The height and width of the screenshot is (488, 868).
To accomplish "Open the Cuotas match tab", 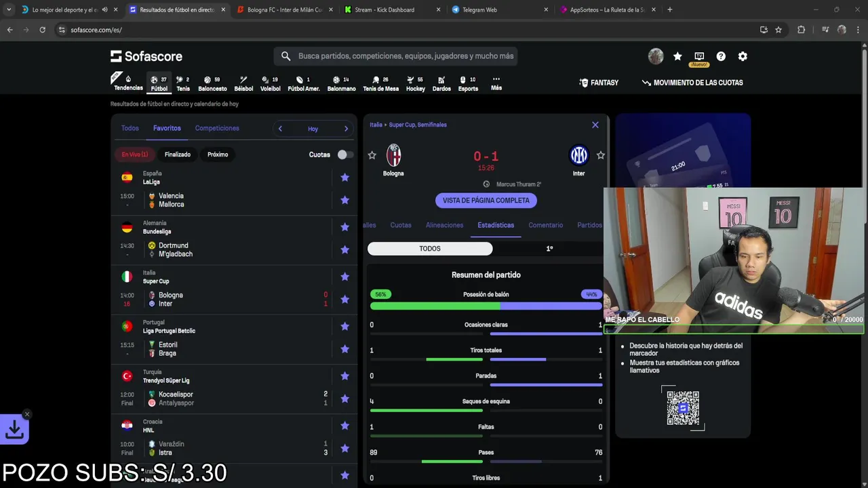I will pos(400,225).
